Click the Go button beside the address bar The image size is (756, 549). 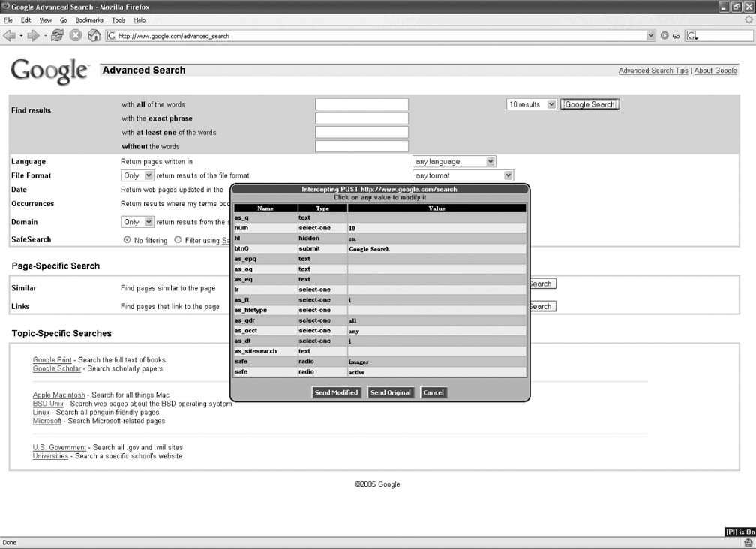click(670, 35)
